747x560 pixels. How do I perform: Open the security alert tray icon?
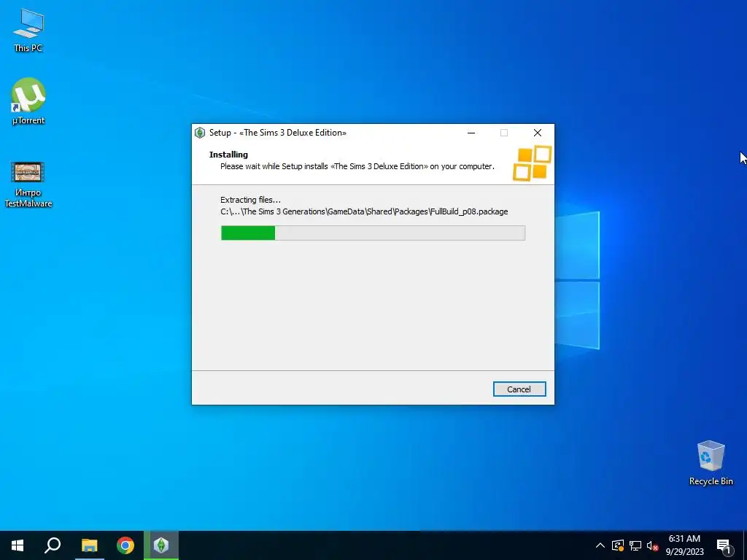(x=618, y=545)
